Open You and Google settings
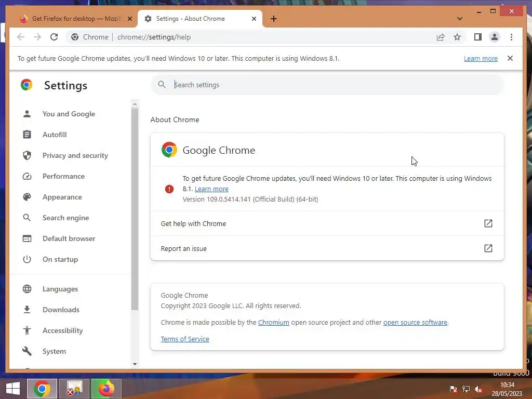The image size is (532, 399). pos(69,114)
